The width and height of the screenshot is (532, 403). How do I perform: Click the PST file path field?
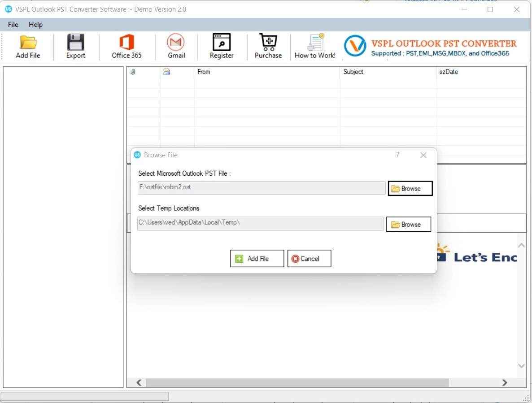(261, 188)
